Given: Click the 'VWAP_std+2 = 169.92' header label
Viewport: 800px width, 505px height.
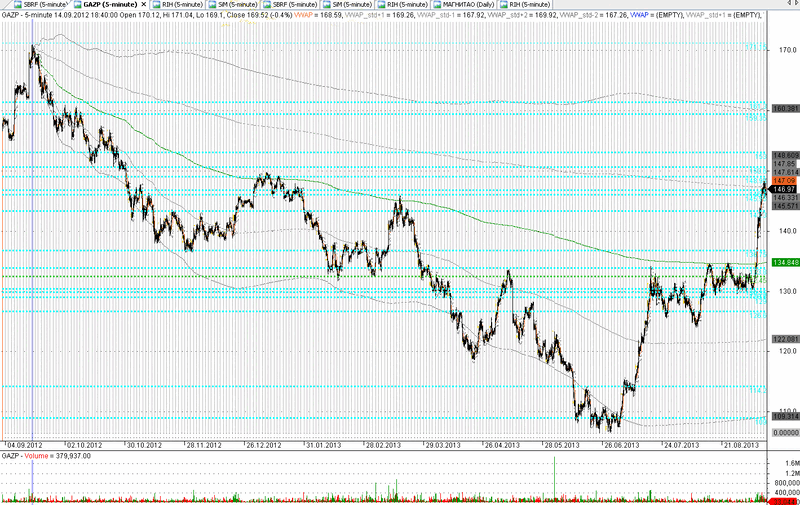Looking at the screenshot, I should point(522,15).
